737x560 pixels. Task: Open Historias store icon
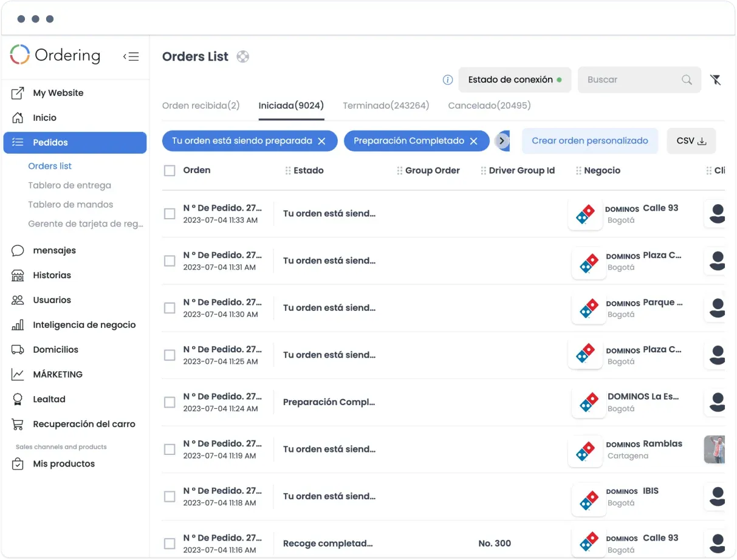18,275
